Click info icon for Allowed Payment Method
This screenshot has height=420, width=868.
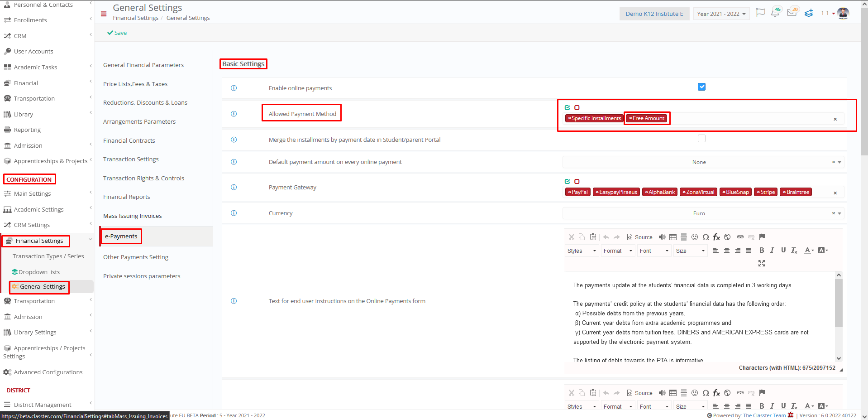coord(234,114)
